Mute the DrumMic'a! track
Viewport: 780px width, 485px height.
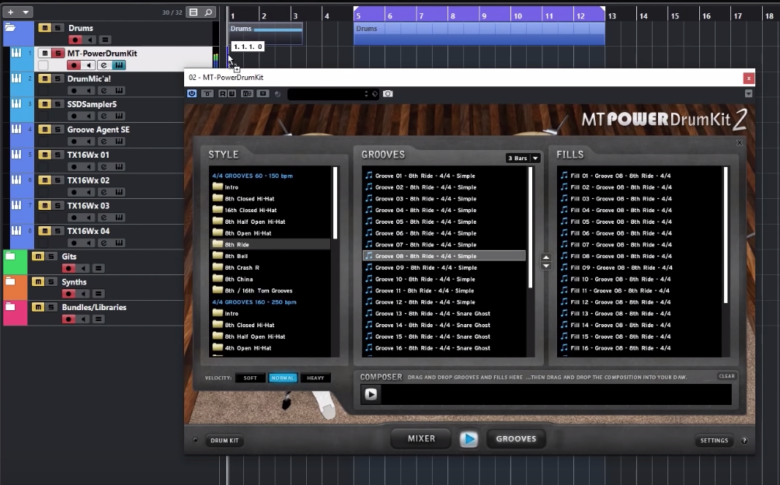tap(44, 79)
